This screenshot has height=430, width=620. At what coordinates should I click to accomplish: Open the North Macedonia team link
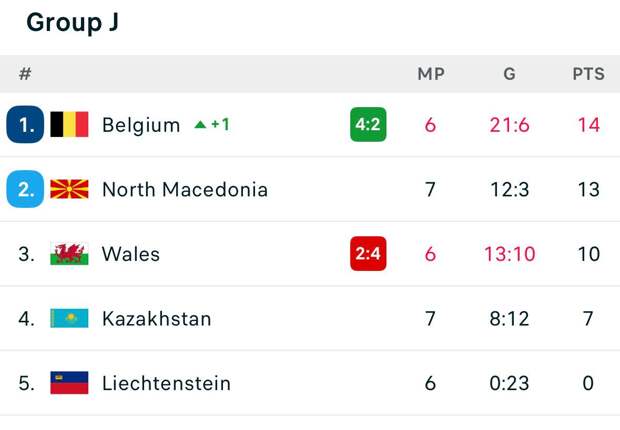[185, 189]
